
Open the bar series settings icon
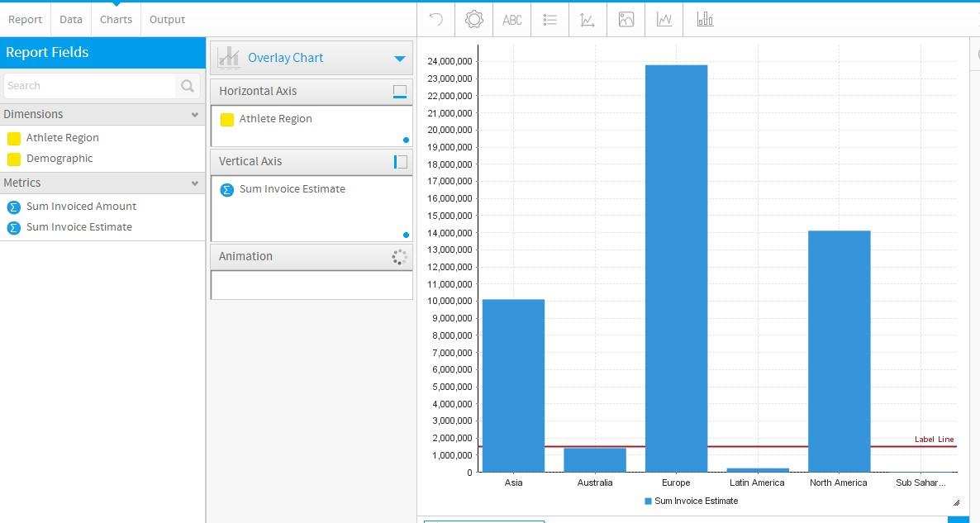pyautogui.click(x=705, y=19)
